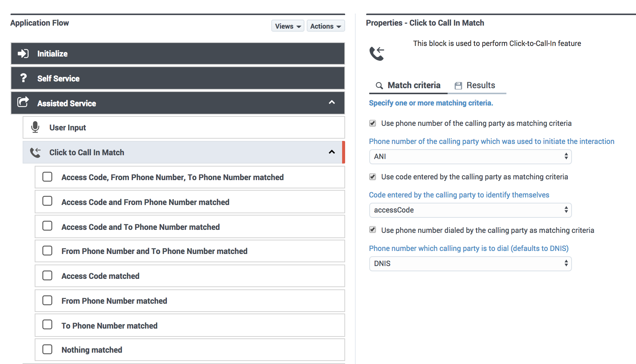Click the save icon on Results tab
Screen dimensions: 636x364
[x=458, y=86]
